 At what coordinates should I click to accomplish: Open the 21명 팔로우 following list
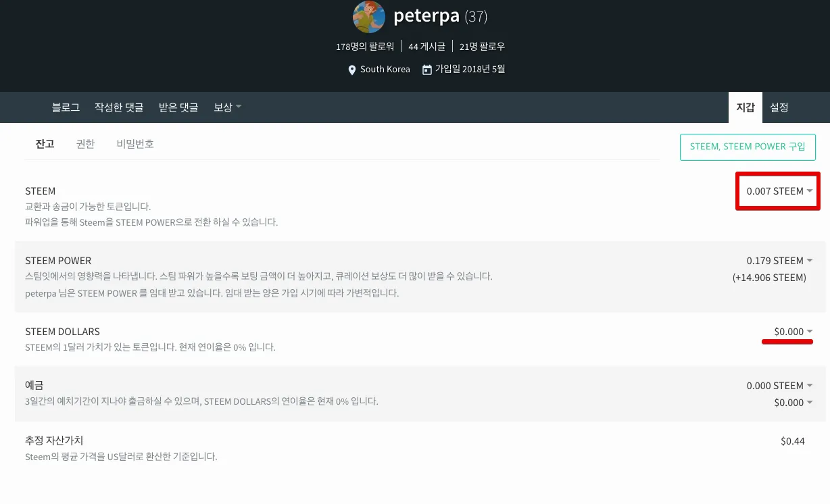[x=482, y=47]
